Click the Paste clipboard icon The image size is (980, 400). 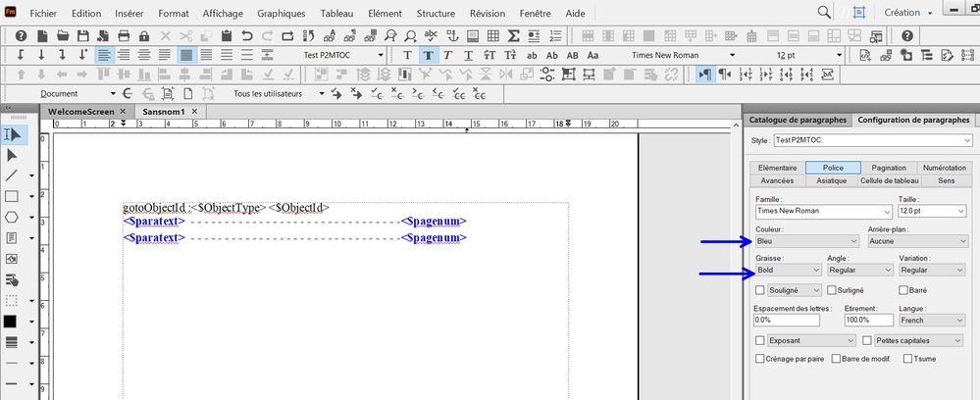(x=227, y=35)
